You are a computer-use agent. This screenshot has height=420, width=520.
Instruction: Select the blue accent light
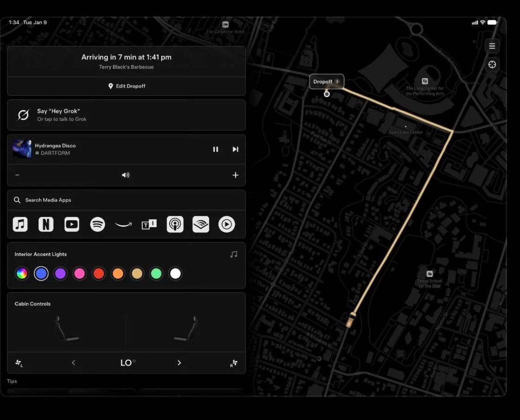(x=41, y=273)
